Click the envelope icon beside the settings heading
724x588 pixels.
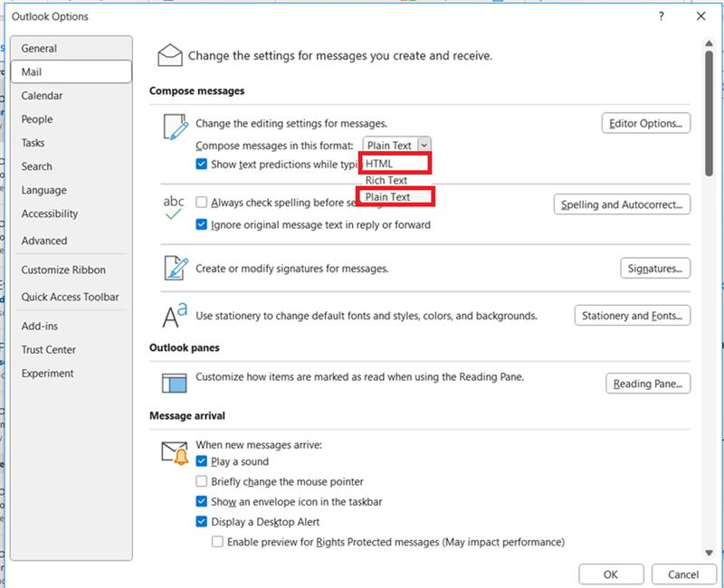tap(170, 55)
